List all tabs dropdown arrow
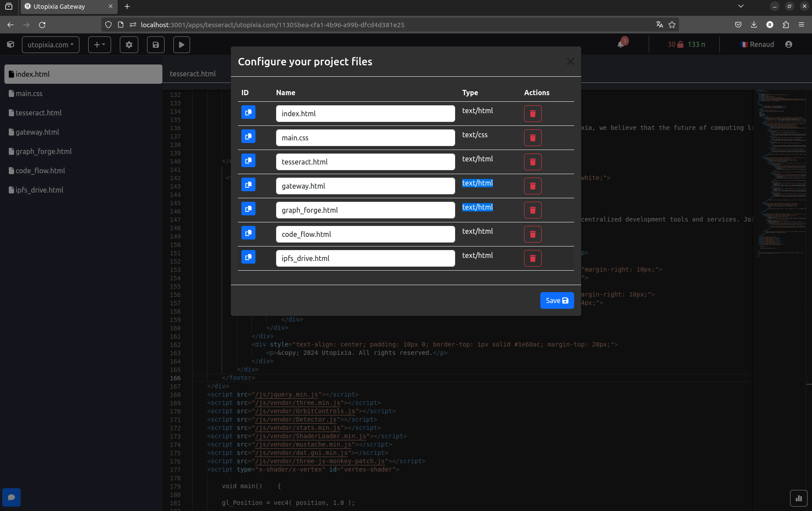The image size is (812, 511). point(741,6)
